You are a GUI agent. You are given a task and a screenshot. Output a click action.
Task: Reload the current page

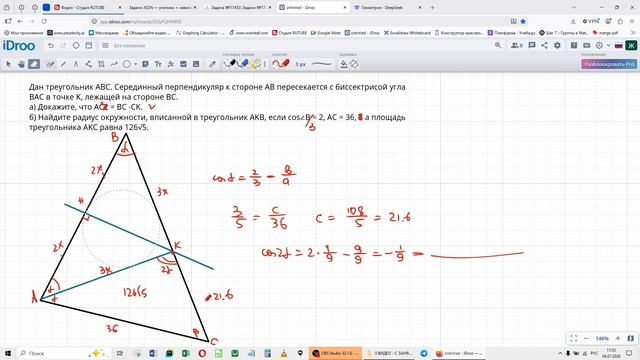[44, 21]
